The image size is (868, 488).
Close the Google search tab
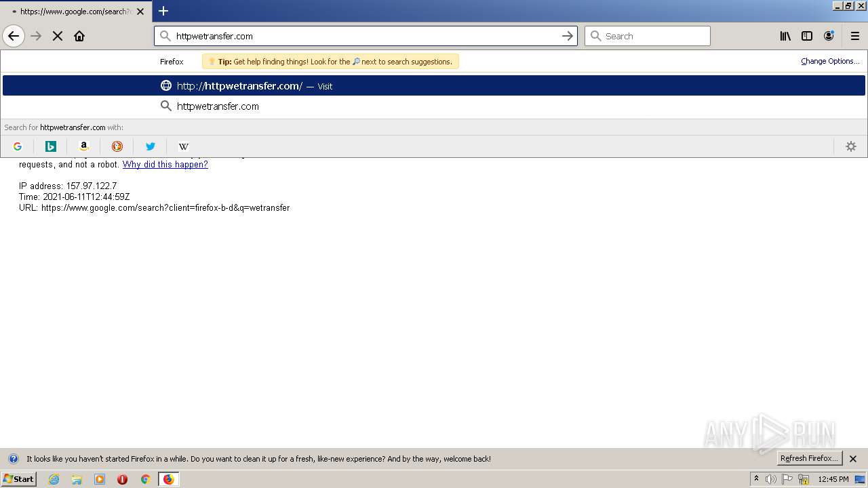pos(140,12)
